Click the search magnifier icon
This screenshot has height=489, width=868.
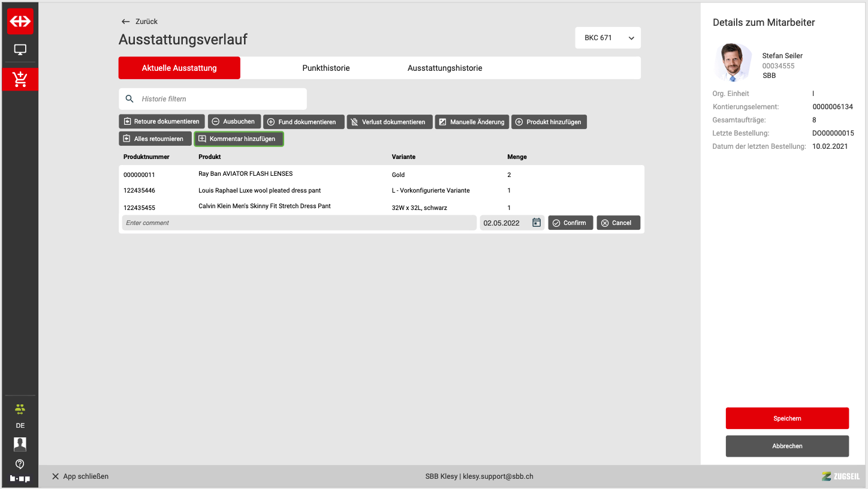click(129, 99)
